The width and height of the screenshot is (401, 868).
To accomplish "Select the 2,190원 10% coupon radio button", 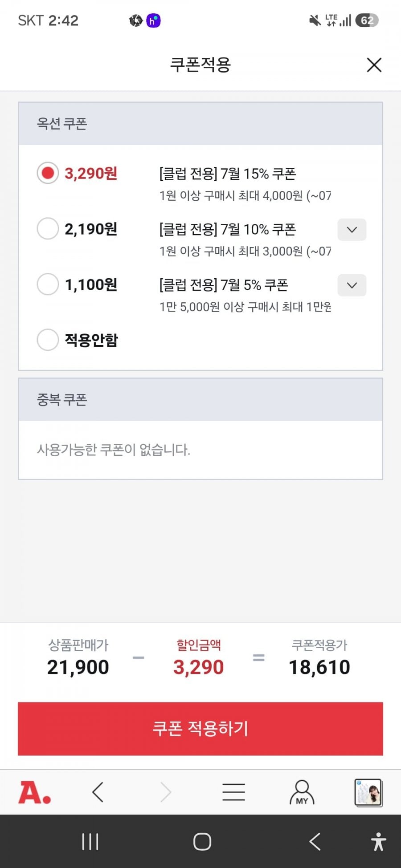I will click(x=48, y=228).
